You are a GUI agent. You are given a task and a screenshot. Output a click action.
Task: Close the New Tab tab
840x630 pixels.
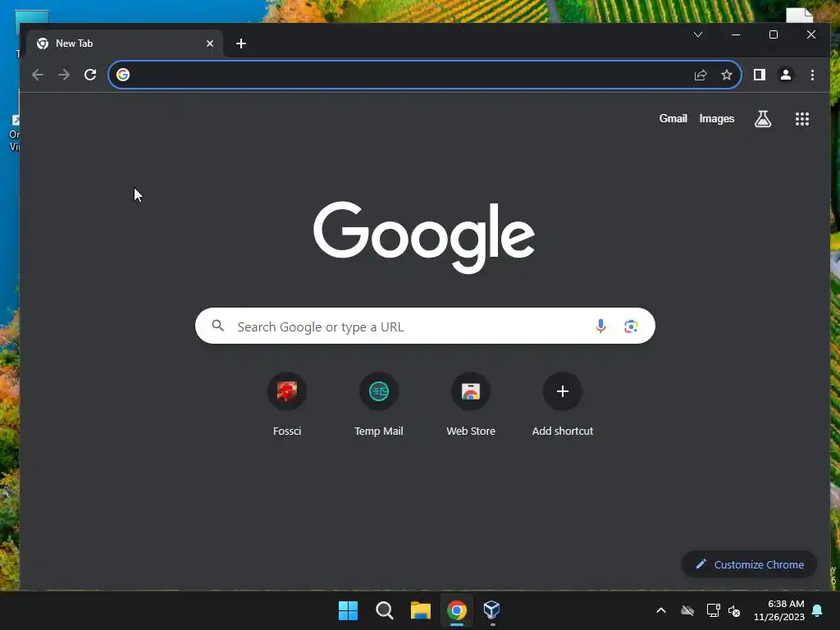click(210, 43)
